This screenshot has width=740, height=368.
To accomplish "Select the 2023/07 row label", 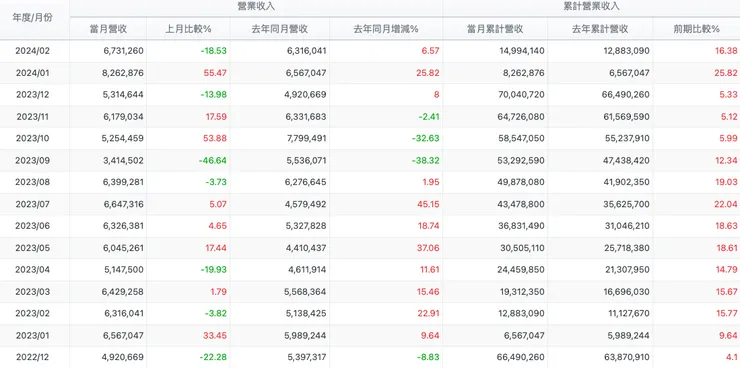I will (33, 204).
